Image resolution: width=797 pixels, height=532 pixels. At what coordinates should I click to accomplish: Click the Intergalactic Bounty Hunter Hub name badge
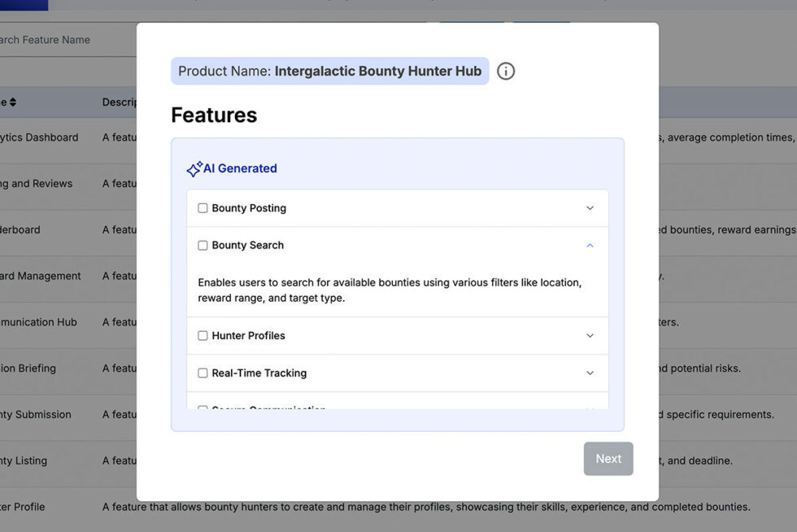pos(329,72)
